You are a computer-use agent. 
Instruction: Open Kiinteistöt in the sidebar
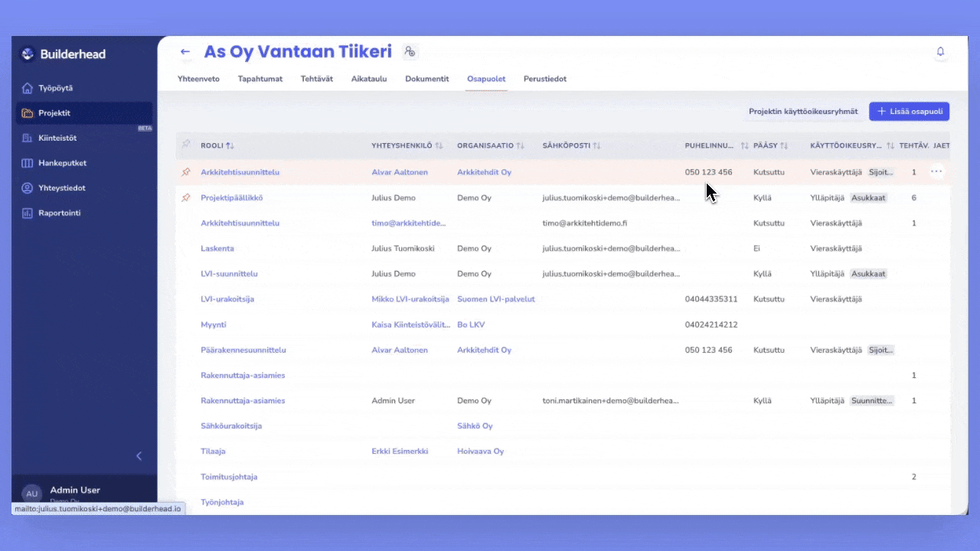pos(57,139)
